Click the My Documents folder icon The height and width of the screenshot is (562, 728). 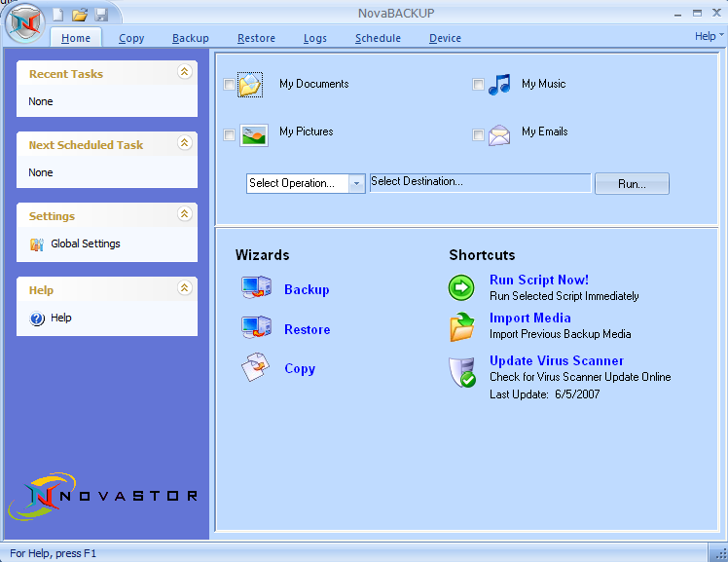click(x=250, y=85)
